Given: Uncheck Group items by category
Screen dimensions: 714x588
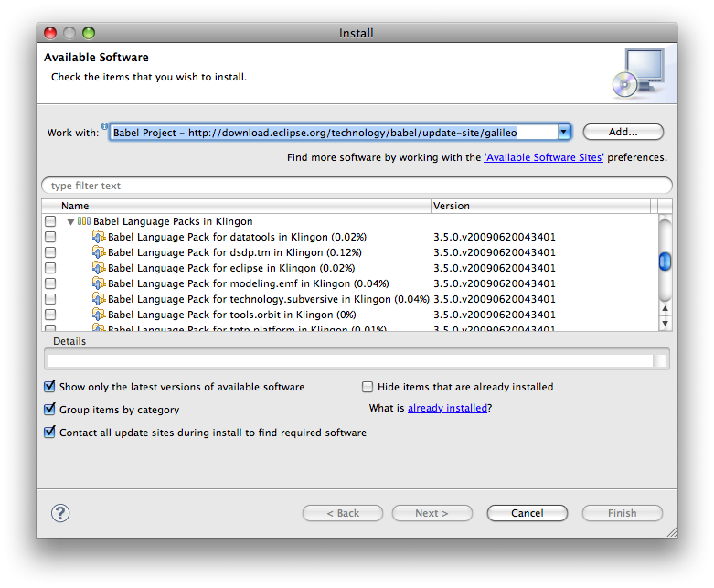Looking at the screenshot, I should tap(49, 410).
